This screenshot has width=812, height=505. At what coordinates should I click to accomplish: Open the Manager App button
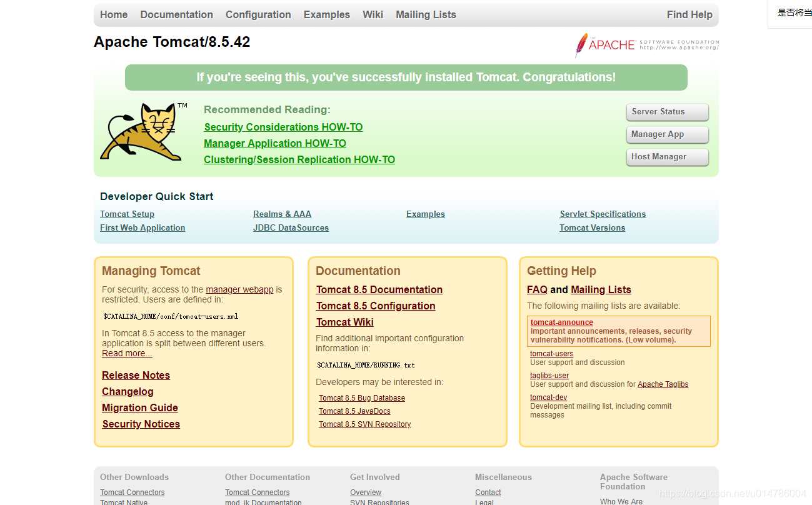(x=668, y=134)
